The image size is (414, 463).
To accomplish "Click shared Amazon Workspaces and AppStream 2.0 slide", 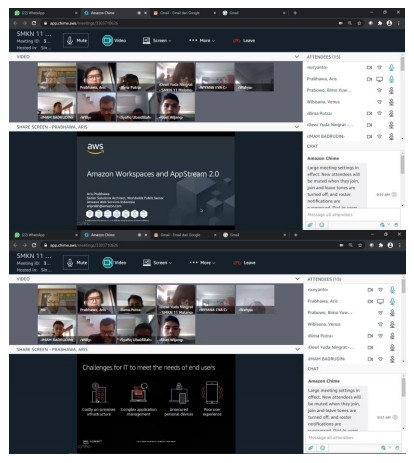I will [x=156, y=181].
